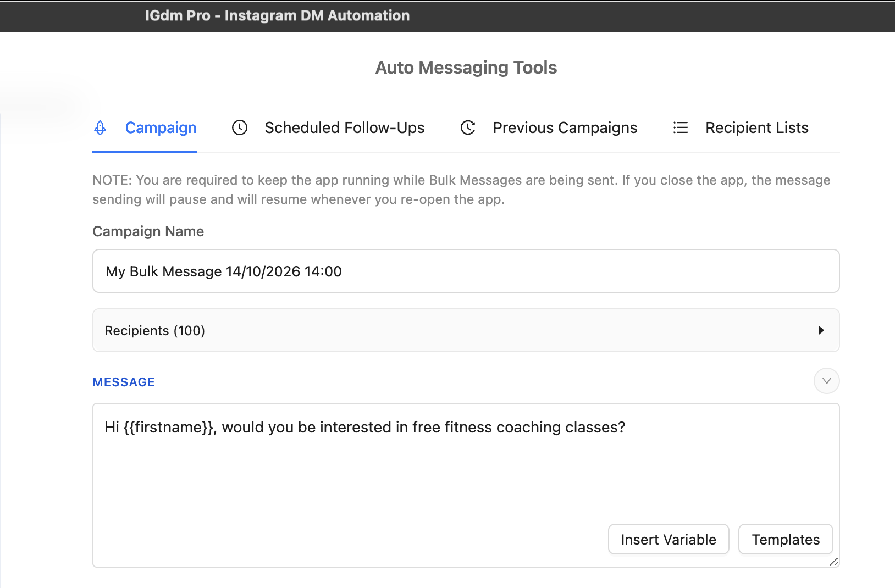Switch to Scheduled Follow-Ups tab
The height and width of the screenshot is (588, 895).
click(328, 127)
